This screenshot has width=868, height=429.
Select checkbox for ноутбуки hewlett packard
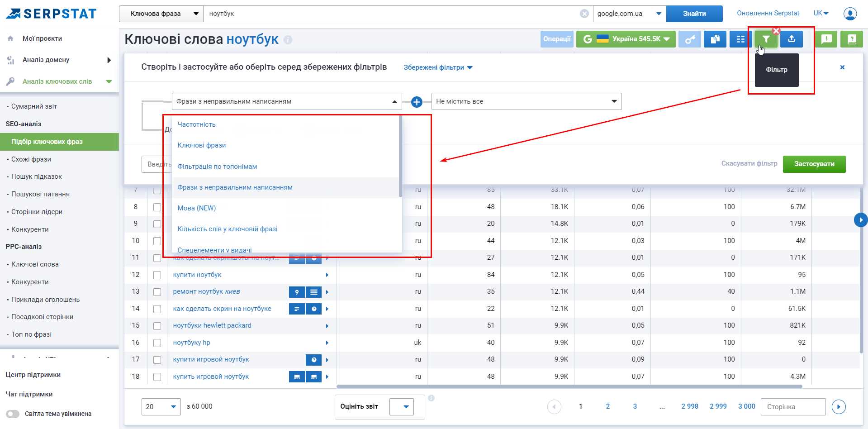[x=157, y=326]
